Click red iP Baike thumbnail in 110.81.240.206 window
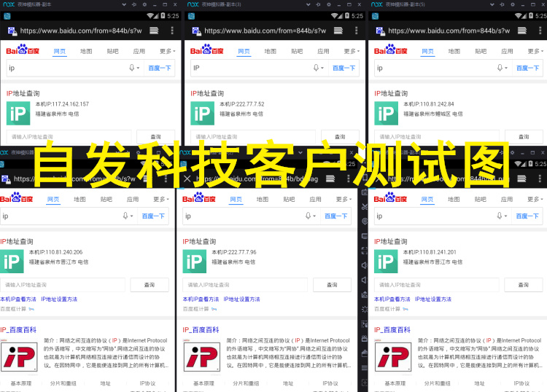Viewport: 547px width, 392px height. coord(19,356)
